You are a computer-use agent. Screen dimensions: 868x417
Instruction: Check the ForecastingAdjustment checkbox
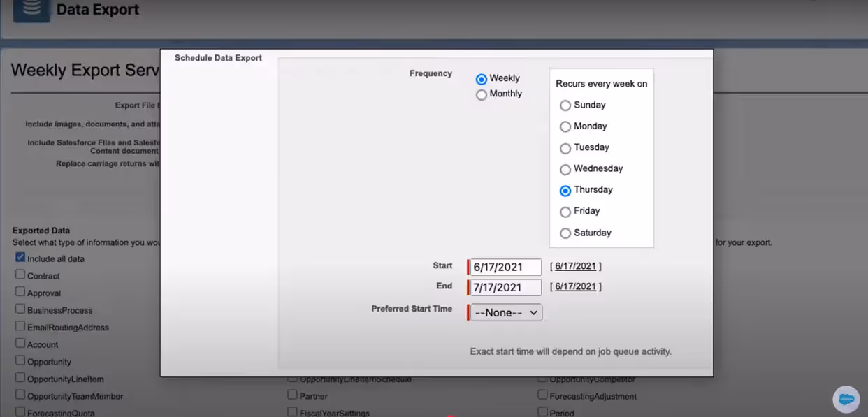[x=542, y=395]
